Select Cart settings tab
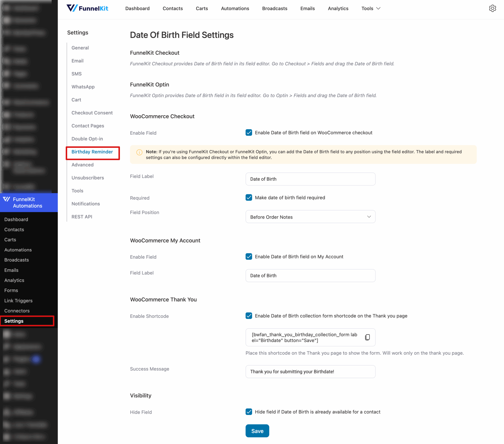This screenshot has width=504, height=444. click(76, 100)
